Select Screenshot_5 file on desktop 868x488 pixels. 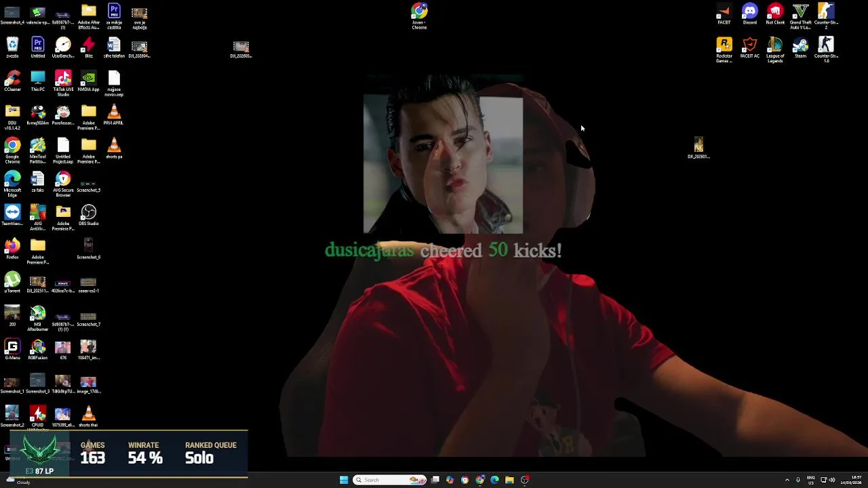pos(88,185)
